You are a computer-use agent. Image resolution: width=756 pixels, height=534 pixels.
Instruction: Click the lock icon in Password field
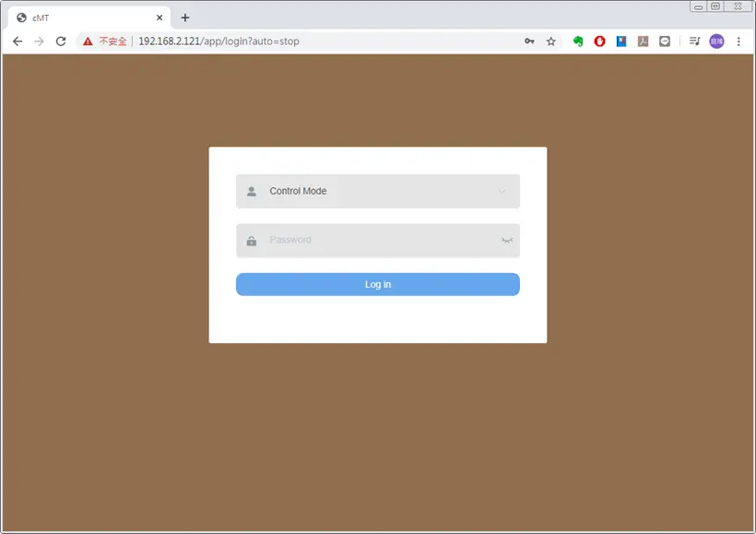pos(252,241)
